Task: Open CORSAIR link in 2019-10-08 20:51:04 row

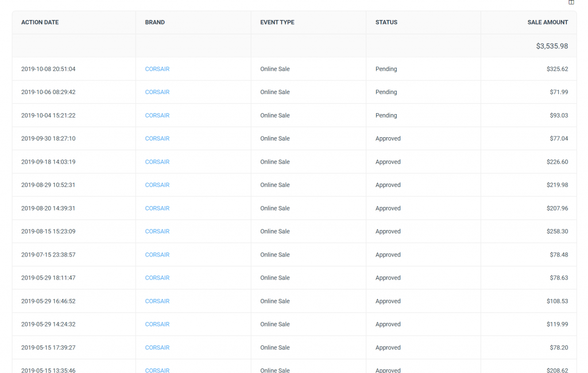Action: point(157,69)
